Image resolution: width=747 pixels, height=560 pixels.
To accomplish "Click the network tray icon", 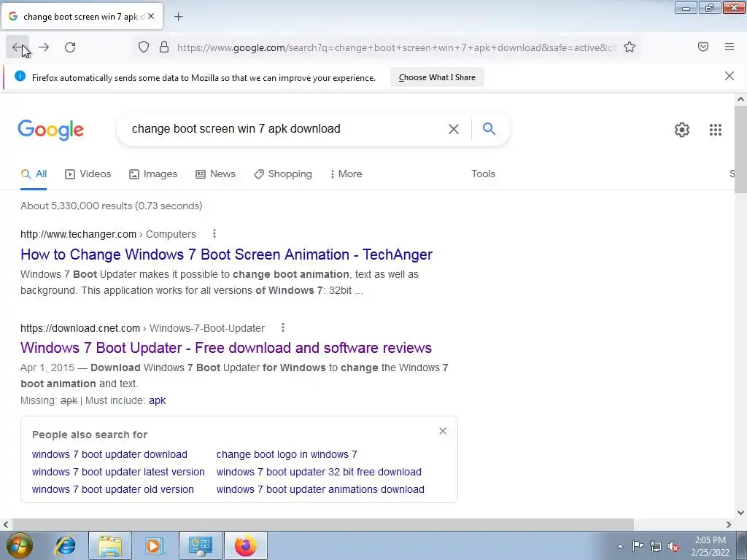I will (x=656, y=546).
